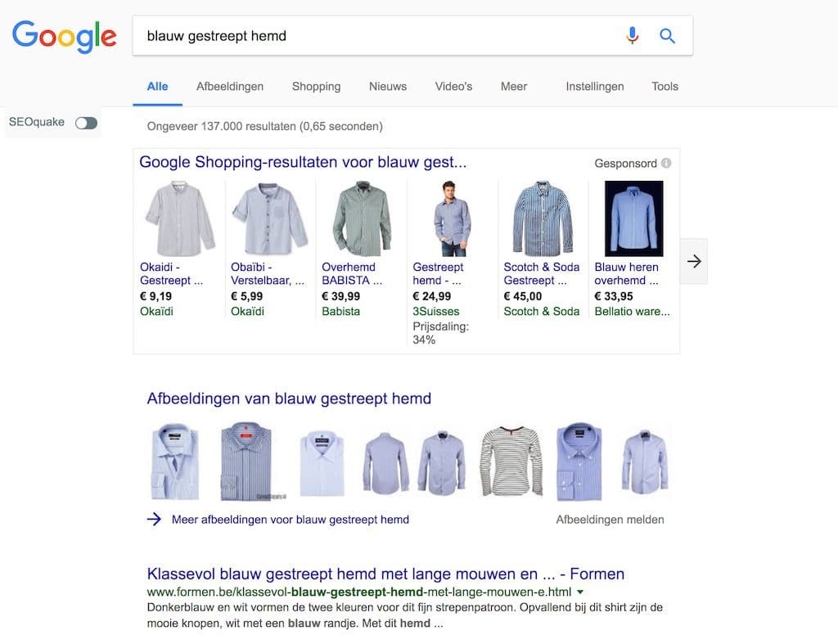Click the Gesponsord label
The width and height of the screenshot is (838, 644).
625,164
